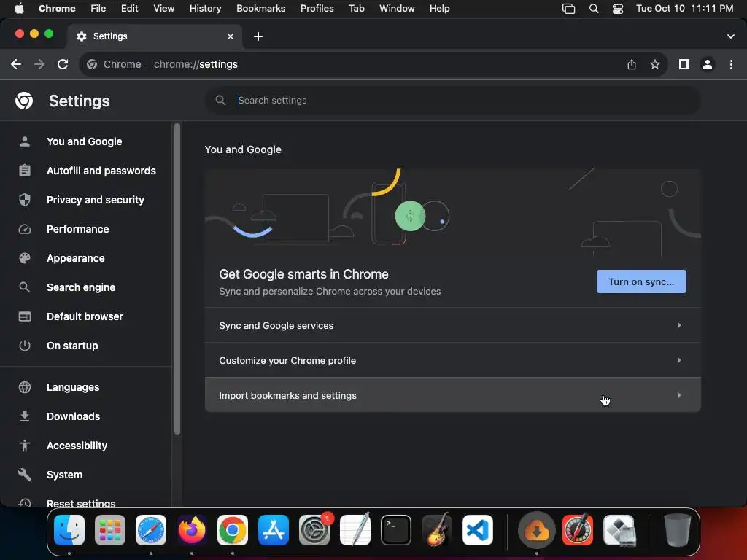Open the History menu
Viewport: 747px width, 560px height.
[205, 9]
